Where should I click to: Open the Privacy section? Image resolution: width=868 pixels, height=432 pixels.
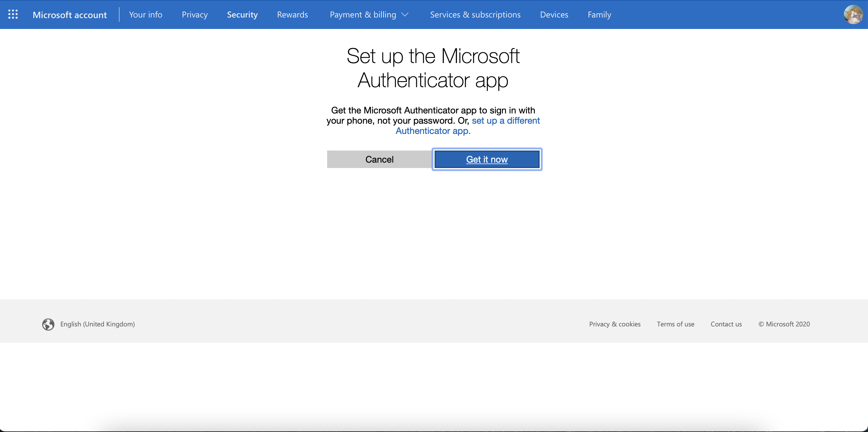[x=194, y=14]
